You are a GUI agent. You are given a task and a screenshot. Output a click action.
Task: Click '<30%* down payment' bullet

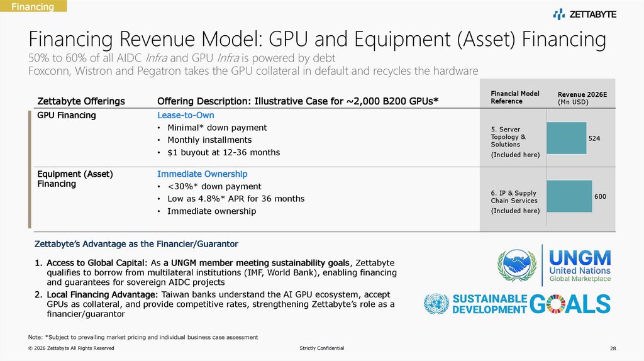coord(214,186)
